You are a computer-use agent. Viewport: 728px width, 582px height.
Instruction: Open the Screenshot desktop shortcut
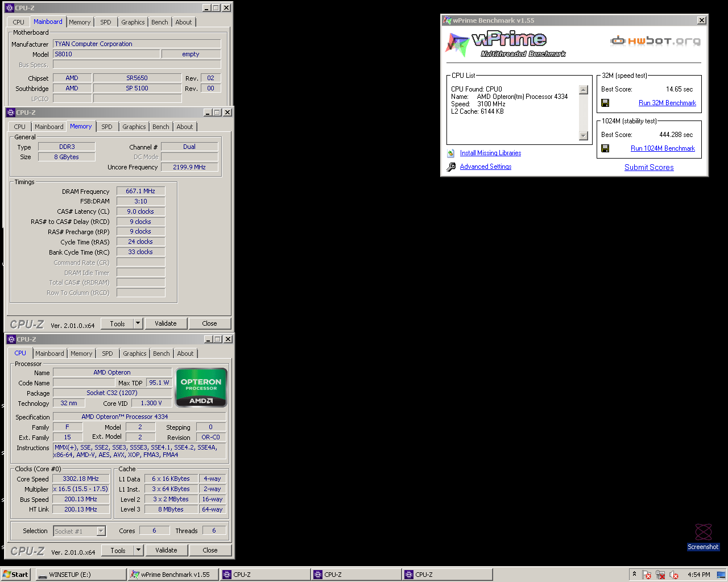(x=703, y=537)
